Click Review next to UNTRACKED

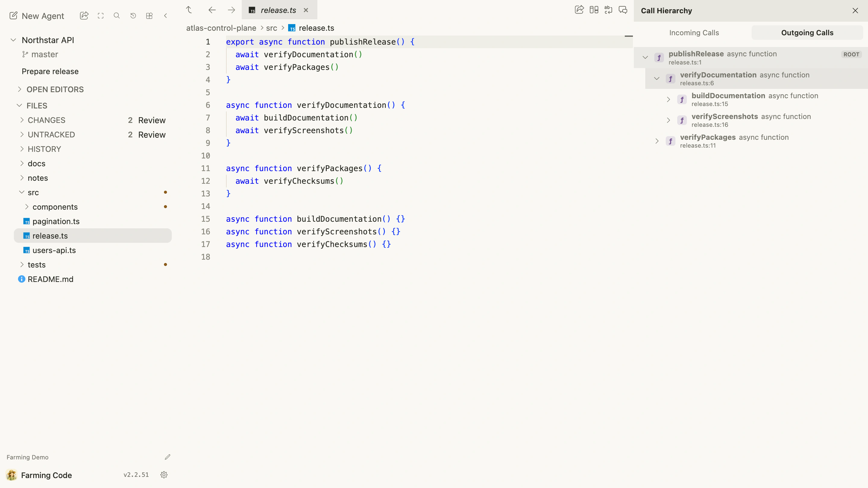point(152,135)
